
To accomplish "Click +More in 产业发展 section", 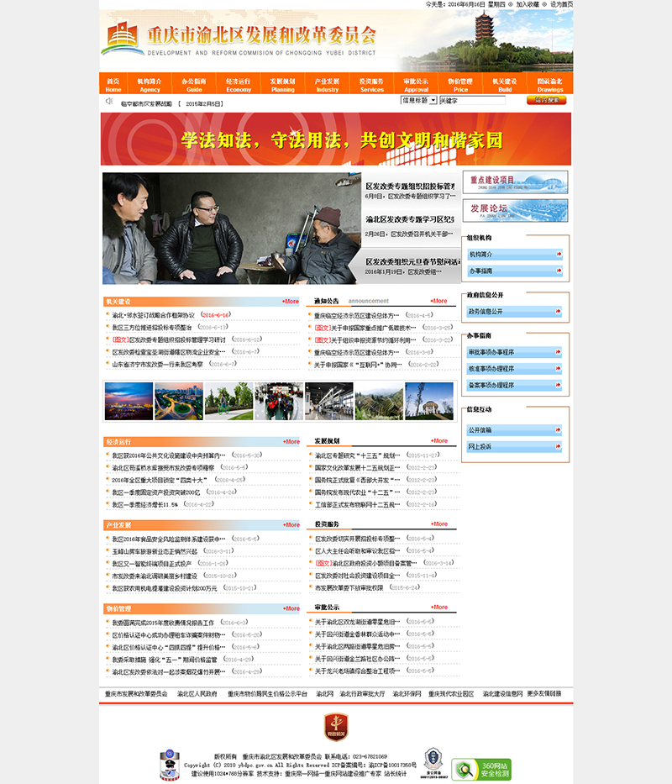I will click(x=291, y=525).
